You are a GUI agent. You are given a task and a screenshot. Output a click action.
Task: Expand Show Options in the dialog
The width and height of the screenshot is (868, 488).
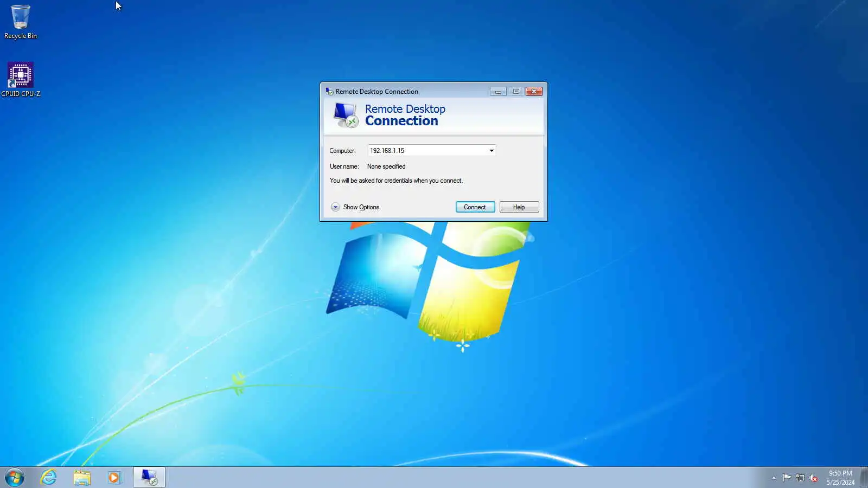click(x=355, y=207)
